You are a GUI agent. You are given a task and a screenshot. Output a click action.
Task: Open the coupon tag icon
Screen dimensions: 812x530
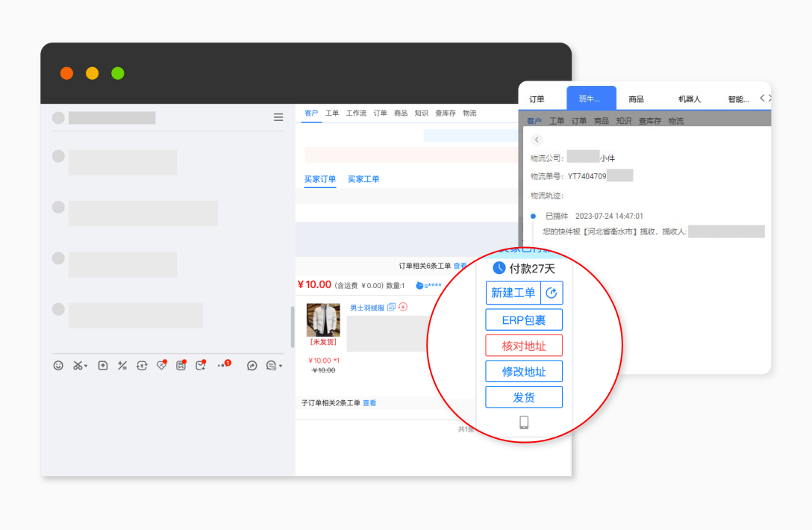pyautogui.click(x=161, y=365)
